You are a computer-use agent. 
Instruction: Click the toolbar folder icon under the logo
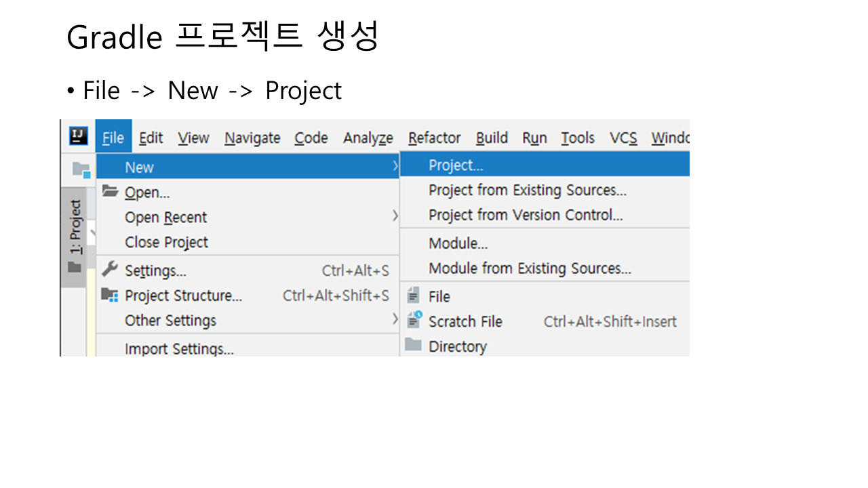coord(81,169)
